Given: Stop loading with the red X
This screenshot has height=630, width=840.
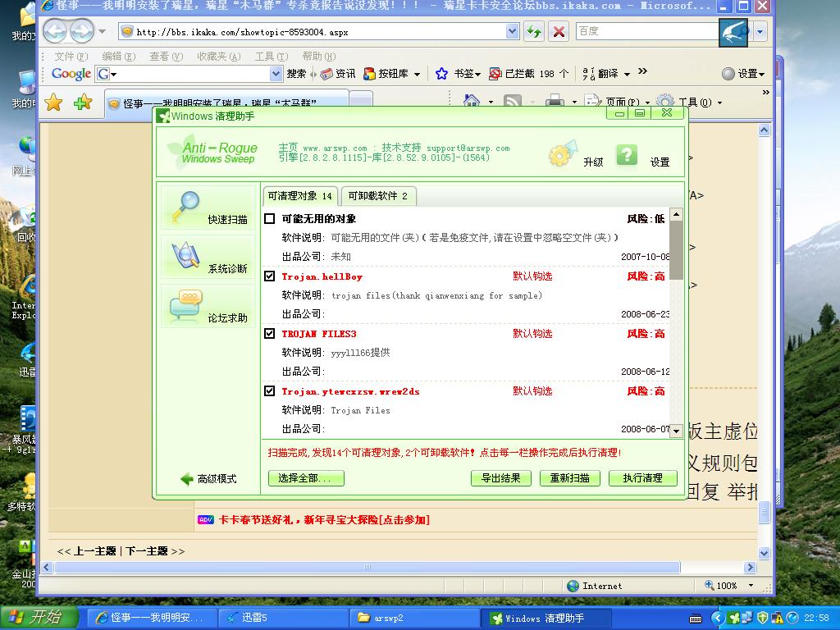Looking at the screenshot, I should pos(558,32).
